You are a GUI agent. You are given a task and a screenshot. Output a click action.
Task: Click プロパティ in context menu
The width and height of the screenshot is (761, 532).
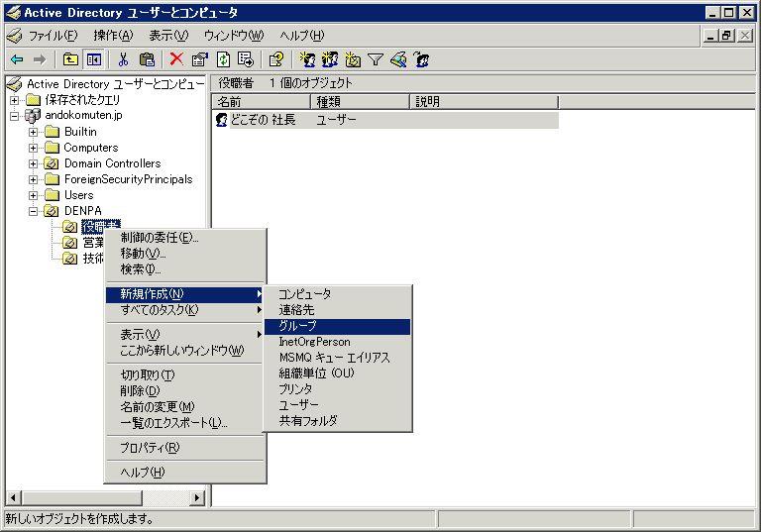pos(185,448)
